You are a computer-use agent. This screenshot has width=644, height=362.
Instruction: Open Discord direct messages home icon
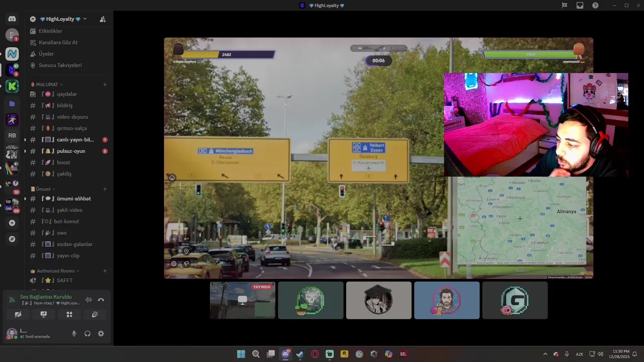click(x=12, y=19)
